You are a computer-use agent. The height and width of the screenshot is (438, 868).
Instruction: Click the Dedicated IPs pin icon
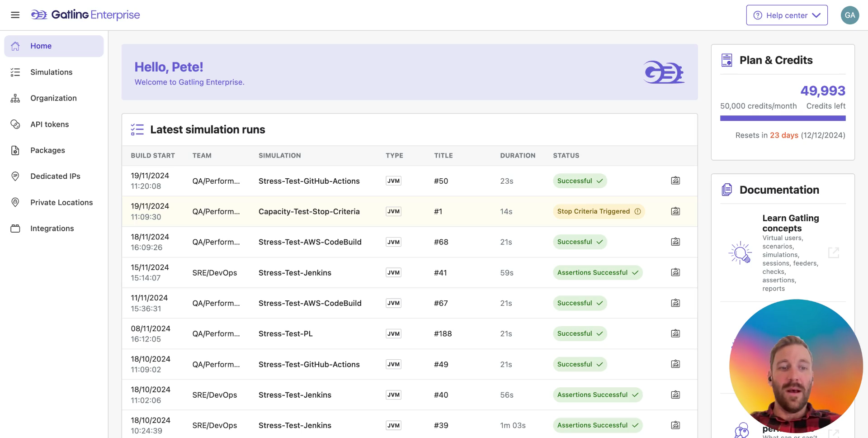coord(15,176)
